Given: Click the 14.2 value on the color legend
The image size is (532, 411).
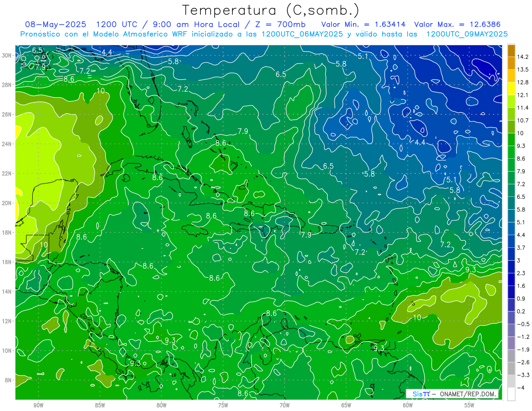Looking at the screenshot, I should [x=523, y=57].
